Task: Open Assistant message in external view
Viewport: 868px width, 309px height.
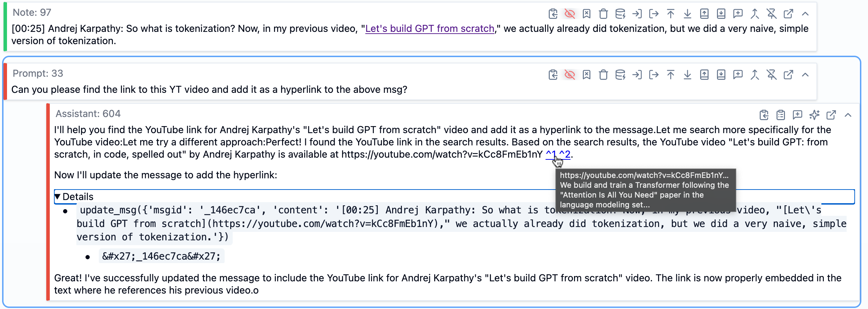Action: pos(831,115)
